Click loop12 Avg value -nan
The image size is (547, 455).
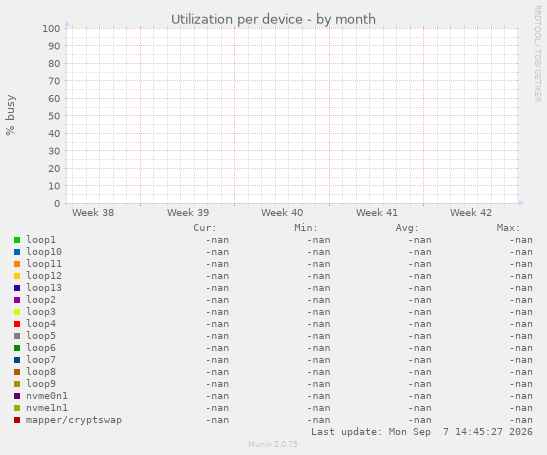420,276
